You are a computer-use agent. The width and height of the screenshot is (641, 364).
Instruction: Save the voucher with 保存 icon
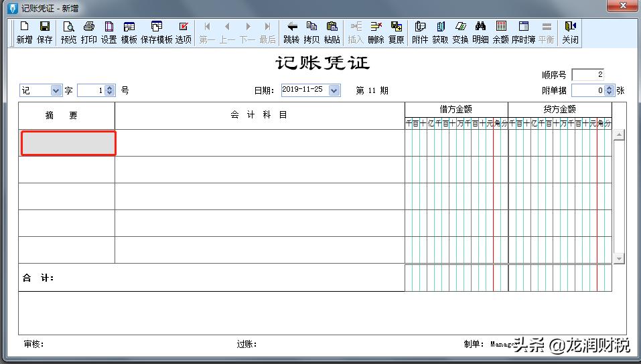pos(45,27)
